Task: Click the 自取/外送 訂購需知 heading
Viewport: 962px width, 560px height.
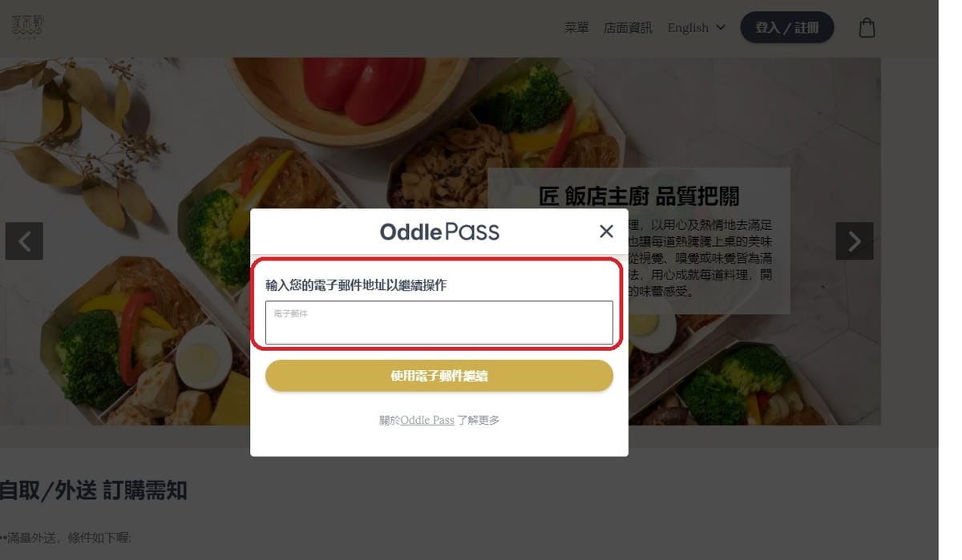Action: 93,489
